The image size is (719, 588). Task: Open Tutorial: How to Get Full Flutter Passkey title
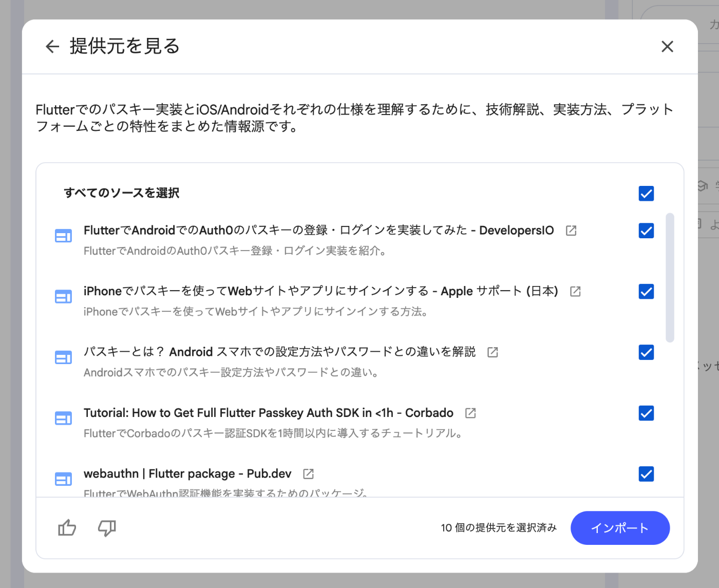tap(268, 413)
